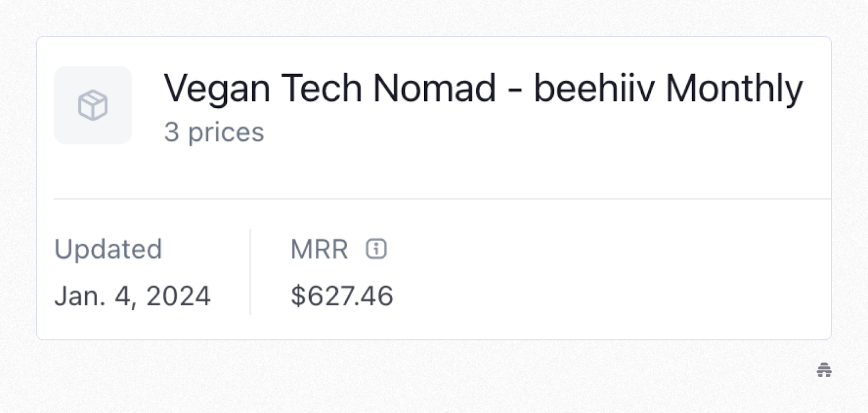The image size is (868, 413).
Task: Click the number "3" before prices
Action: coord(171,132)
